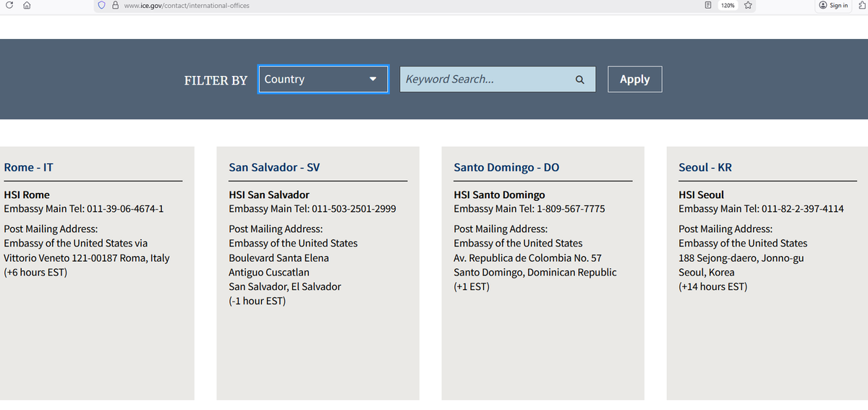The width and height of the screenshot is (868, 410).
Task: Click San Salvador phone 011-503-2501-2999
Action: (354, 209)
